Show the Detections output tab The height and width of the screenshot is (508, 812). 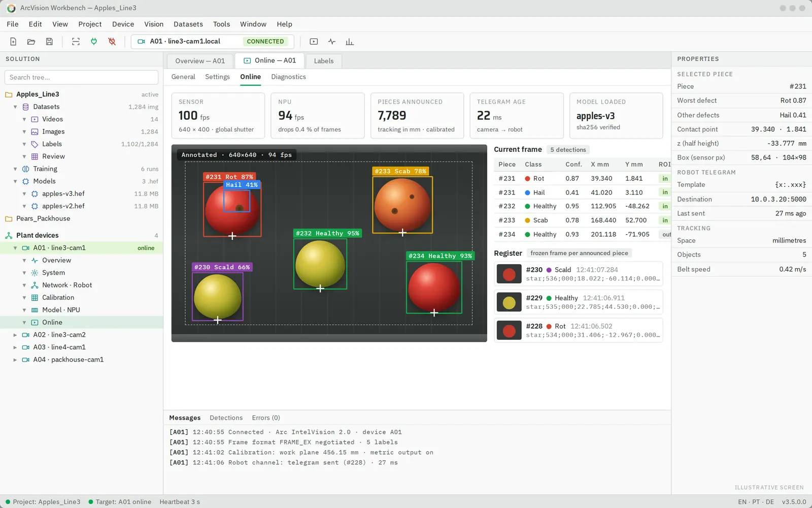pos(226,418)
